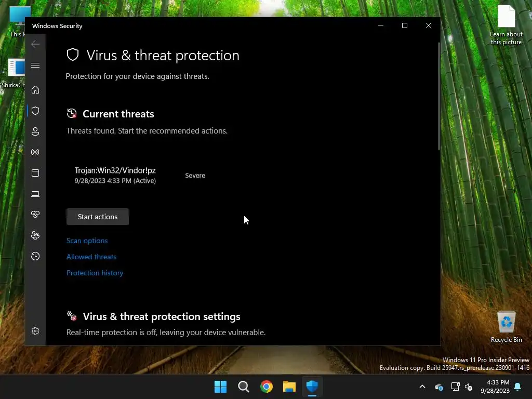Show hidden system tray icons
Image resolution: width=532 pixels, height=399 pixels.
pyautogui.click(x=422, y=387)
